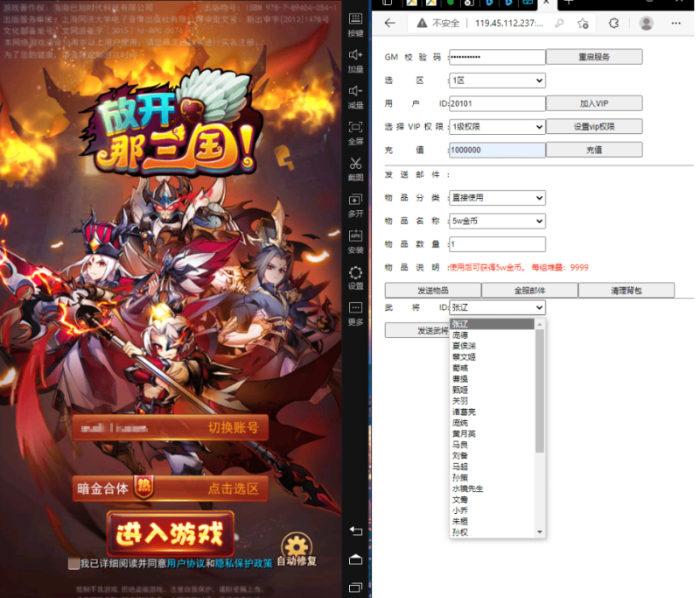700x598 pixels.
Task: Click the 全服邮件 server-wide mail button
Action: pos(530,291)
